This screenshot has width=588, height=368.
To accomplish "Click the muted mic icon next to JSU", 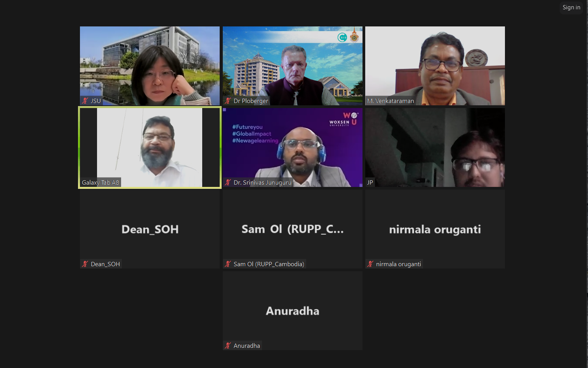I will coord(85,101).
